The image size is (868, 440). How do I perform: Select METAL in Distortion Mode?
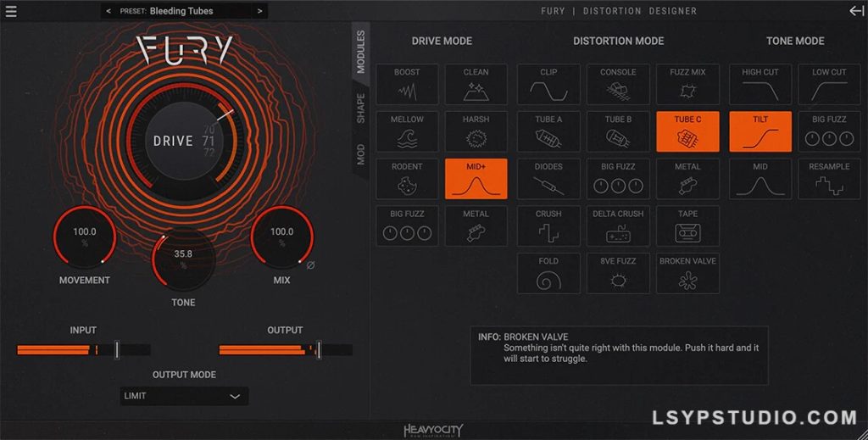pos(687,179)
